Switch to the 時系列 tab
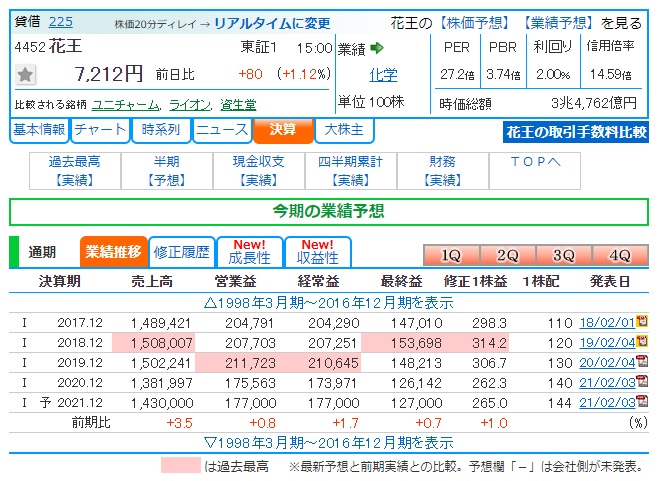 (161, 130)
